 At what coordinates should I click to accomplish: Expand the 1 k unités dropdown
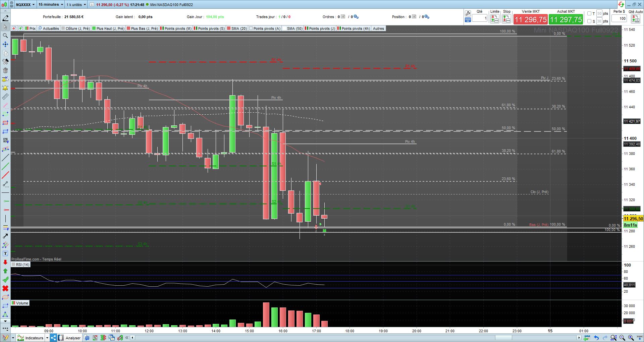[x=76, y=4]
